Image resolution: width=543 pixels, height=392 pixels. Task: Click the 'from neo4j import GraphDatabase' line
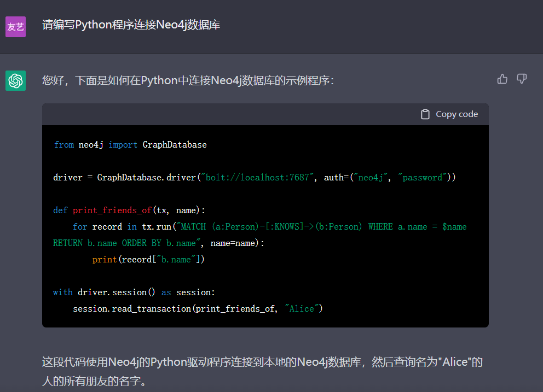coord(130,145)
